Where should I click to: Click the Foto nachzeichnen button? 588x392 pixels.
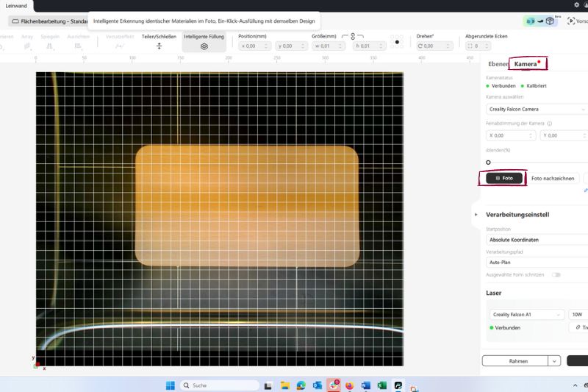553,178
